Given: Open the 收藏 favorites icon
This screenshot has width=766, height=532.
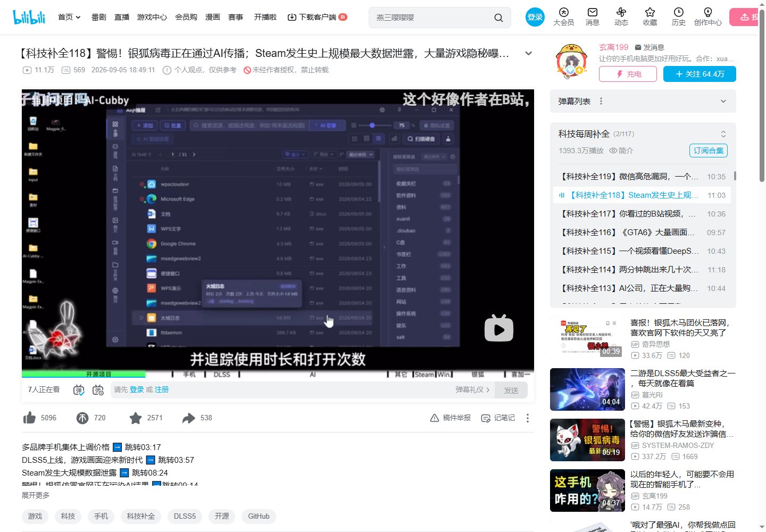Looking at the screenshot, I should click(650, 17).
